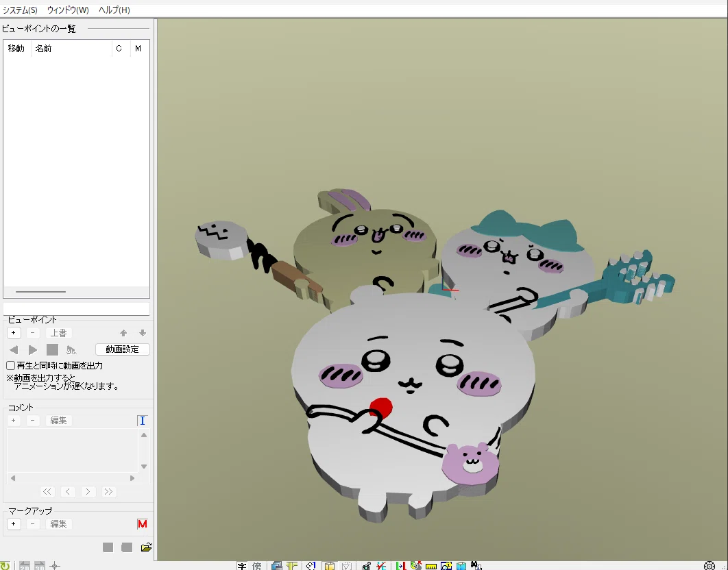Click the gray checked box icon
The image size is (728, 570).
click(347, 566)
